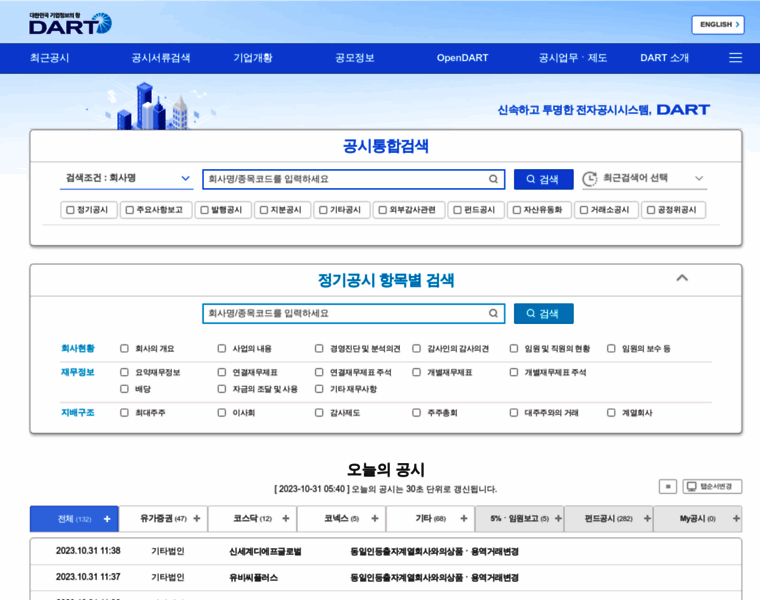Image resolution: width=760 pixels, height=600 pixels.
Task: Open 신세계디에프글로벌 동일인등출자계열회사와의상품 report
Action: point(434,552)
